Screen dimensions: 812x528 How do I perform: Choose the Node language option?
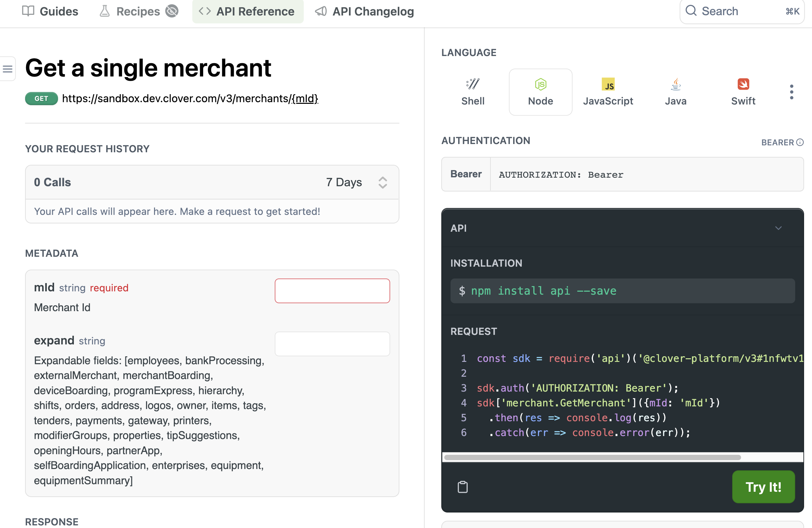[540, 92]
